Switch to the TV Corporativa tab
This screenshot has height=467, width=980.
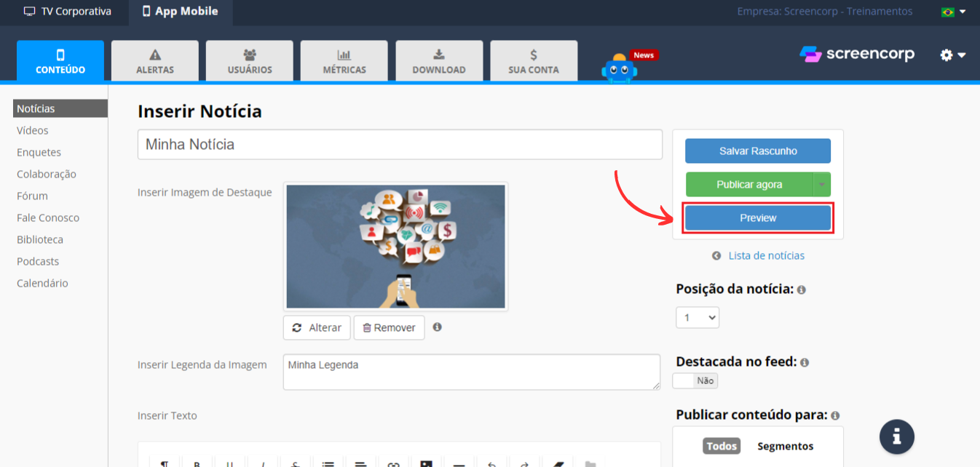tap(68, 12)
